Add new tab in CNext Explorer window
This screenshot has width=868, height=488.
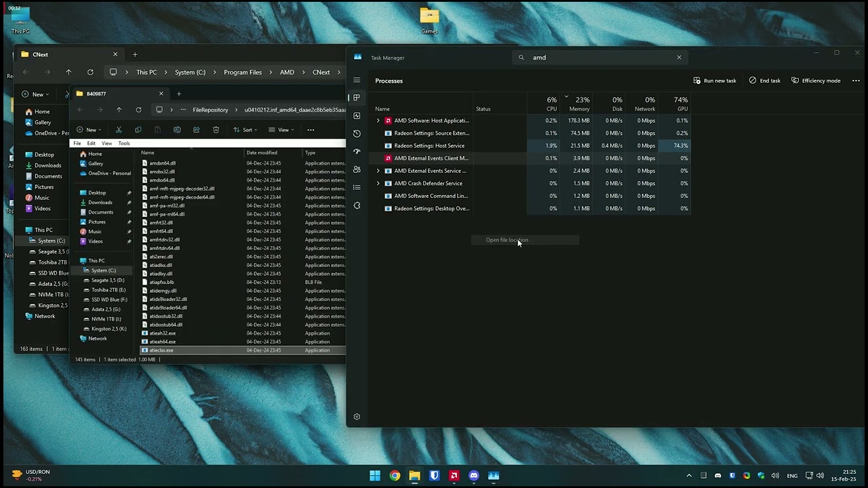[135, 54]
